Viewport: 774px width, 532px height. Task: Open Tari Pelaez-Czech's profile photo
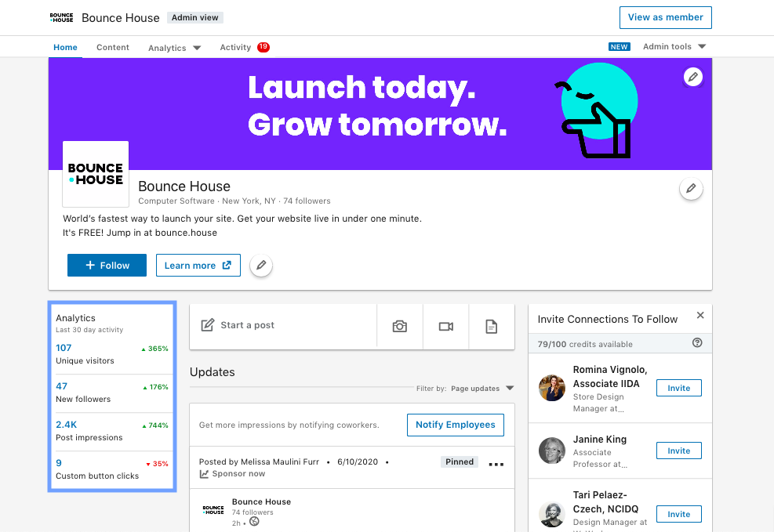[x=552, y=514]
